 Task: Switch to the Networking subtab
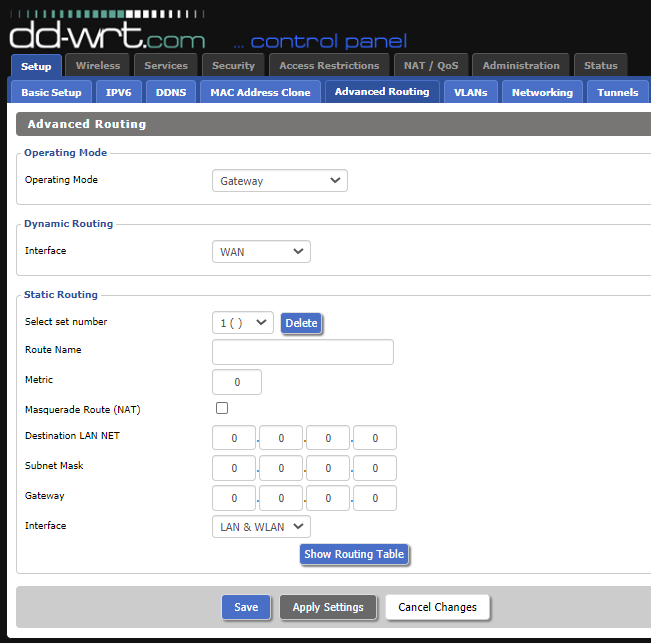542,92
